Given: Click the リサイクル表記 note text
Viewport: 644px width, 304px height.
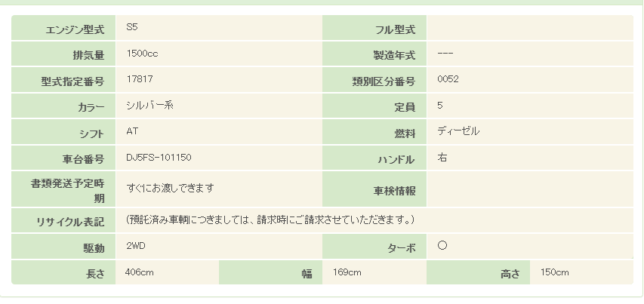Looking at the screenshot, I should [x=270, y=220].
